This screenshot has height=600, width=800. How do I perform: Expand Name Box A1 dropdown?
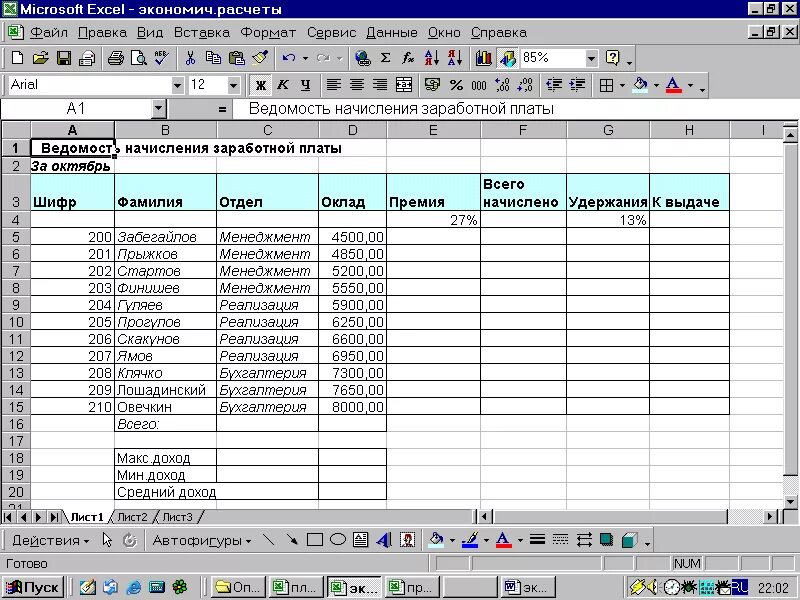click(x=159, y=109)
